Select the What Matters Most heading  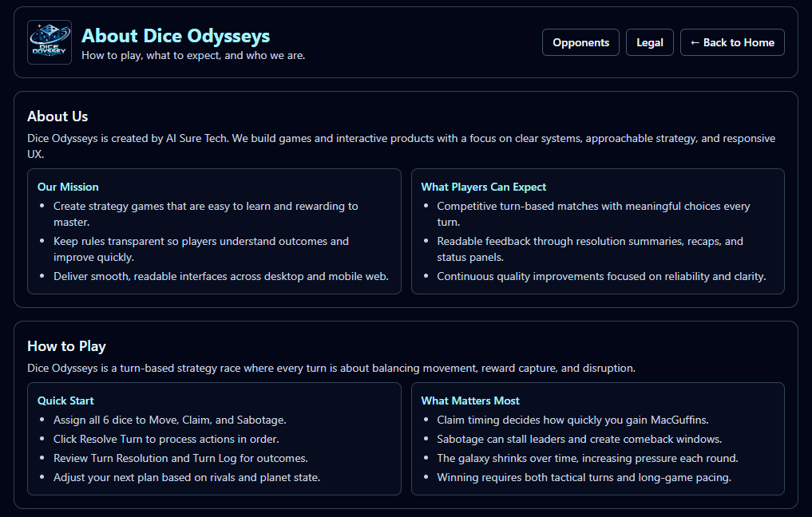(470, 401)
